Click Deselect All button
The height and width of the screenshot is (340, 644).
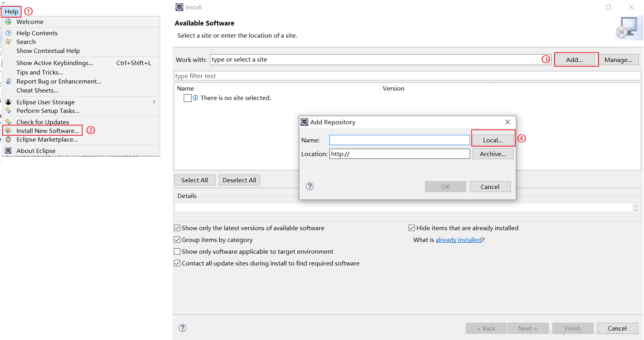tap(239, 180)
